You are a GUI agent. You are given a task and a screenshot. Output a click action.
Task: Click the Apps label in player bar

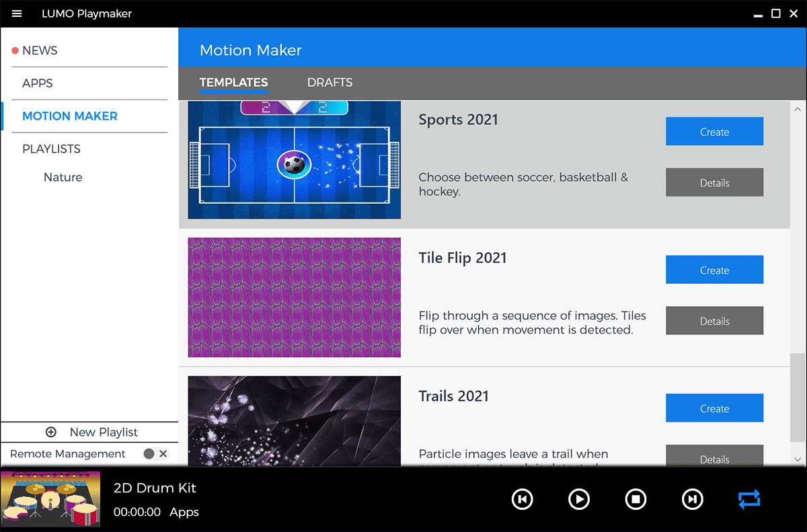point(184,512)
